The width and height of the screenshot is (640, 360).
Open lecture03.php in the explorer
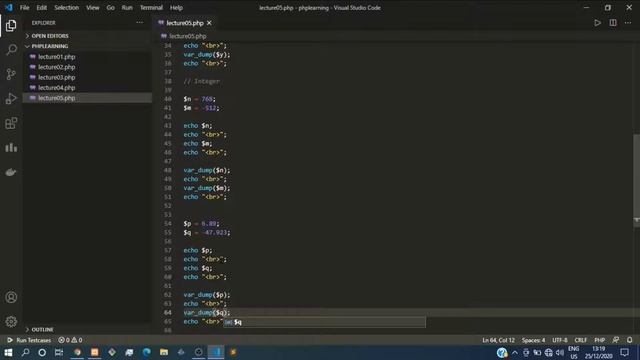coord(56,77)
